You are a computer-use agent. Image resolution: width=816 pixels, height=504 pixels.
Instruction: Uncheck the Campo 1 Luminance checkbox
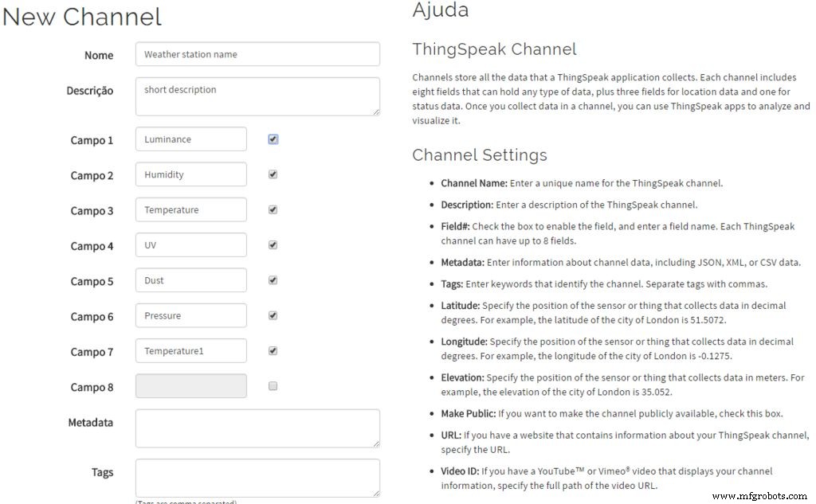(273, 139)
